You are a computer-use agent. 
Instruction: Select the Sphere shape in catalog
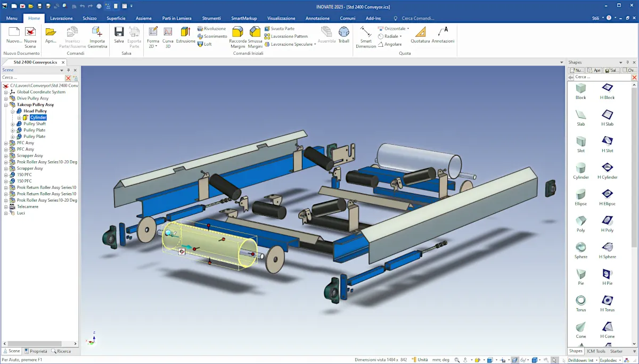tap(580, 248)
